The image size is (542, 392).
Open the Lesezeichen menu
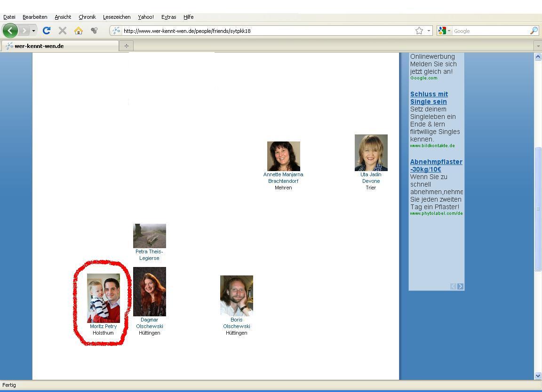tap(117, 17)
